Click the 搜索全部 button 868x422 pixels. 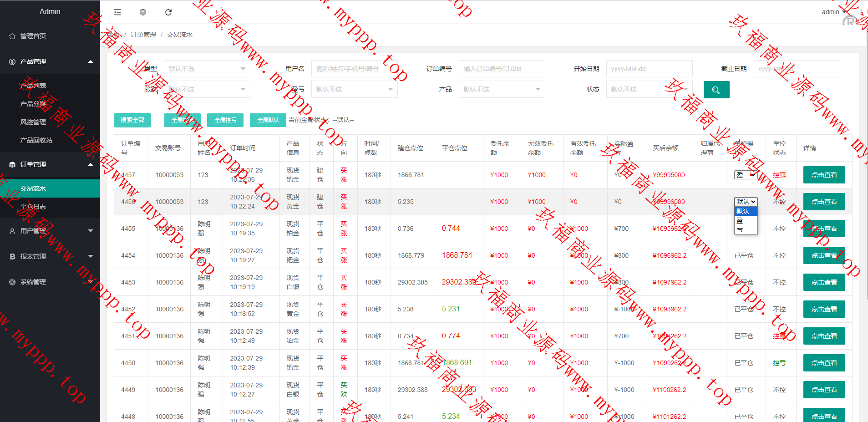pyautogui.click(x=132, y=120)
